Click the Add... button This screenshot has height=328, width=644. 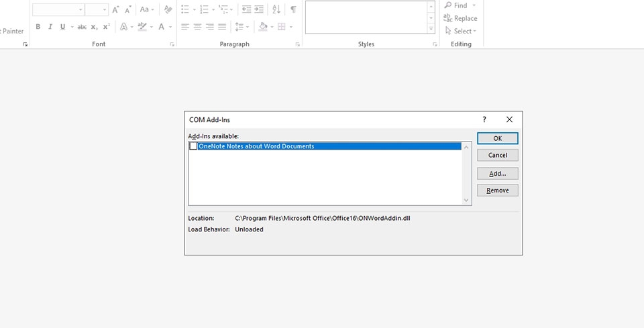pyautogui.click(x=497, y=174)
